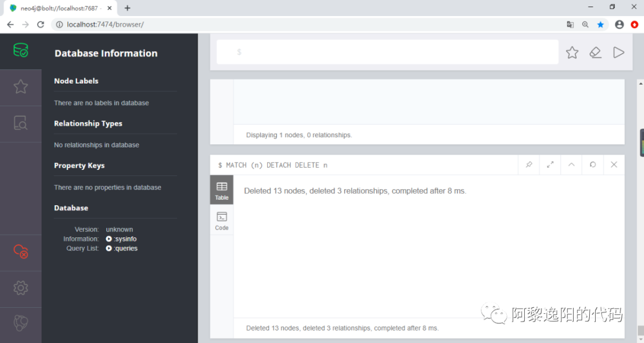Click the Node Labels heading
The height and width of the screenshot is (343, 644).
(x=76, y=81)
